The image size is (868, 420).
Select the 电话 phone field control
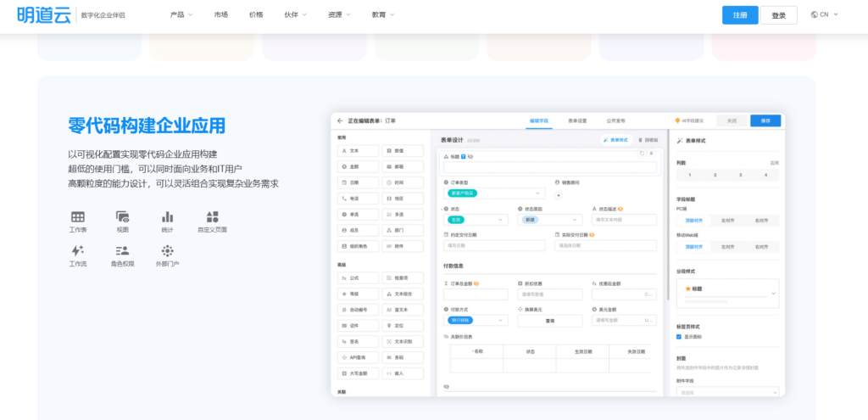click(359, 199)
